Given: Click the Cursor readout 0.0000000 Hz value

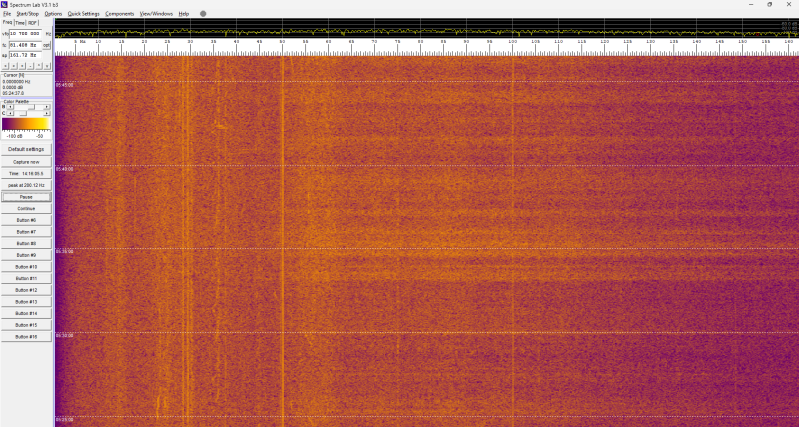Looking at the screenshot, I should click(x=16, y=82).
